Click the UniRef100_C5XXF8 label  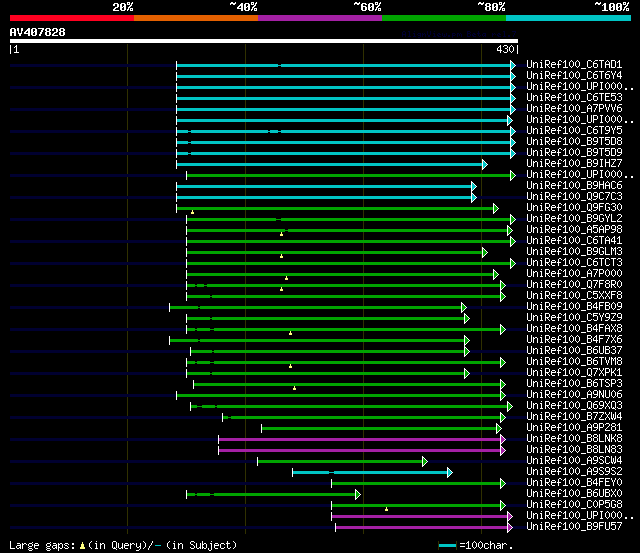574,296
